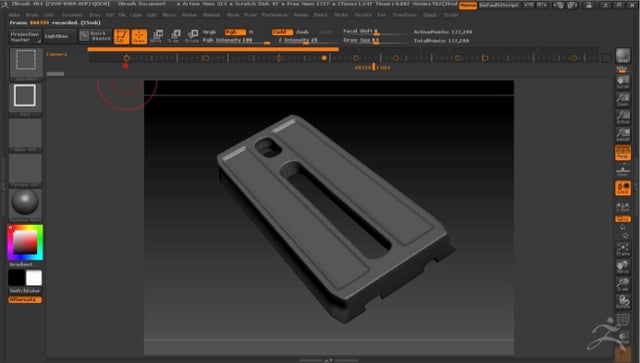Click the L.Sym icon
The width and height of the screenshot is (640, 363).
pyautogui.click(x=623, y=207)
